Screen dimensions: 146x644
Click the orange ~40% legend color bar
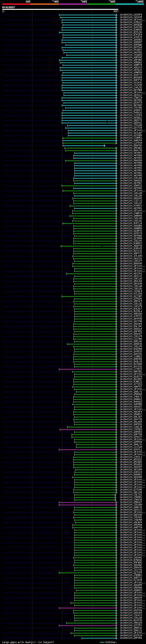click(x=45, y=4)
